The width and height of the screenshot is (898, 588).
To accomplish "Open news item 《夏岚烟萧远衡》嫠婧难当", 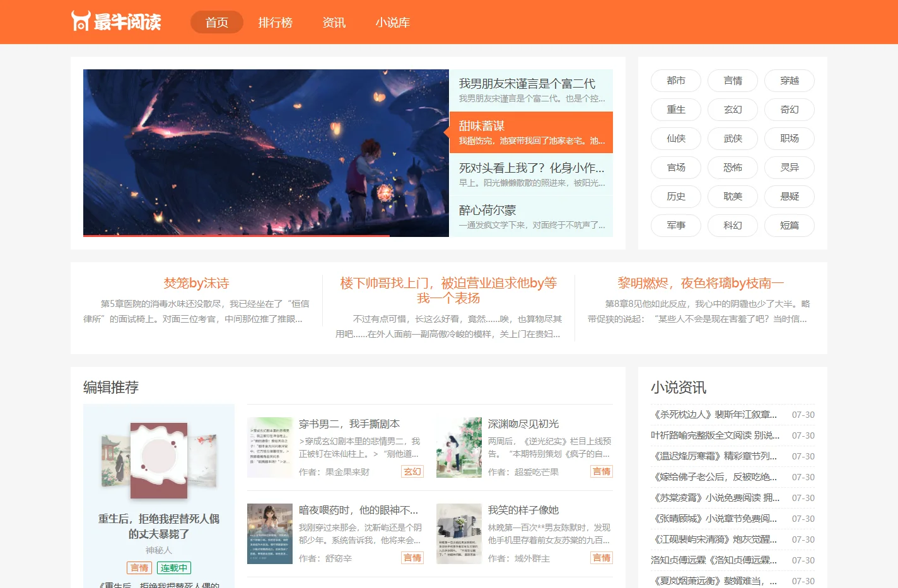I will click(x=715, y=581).
